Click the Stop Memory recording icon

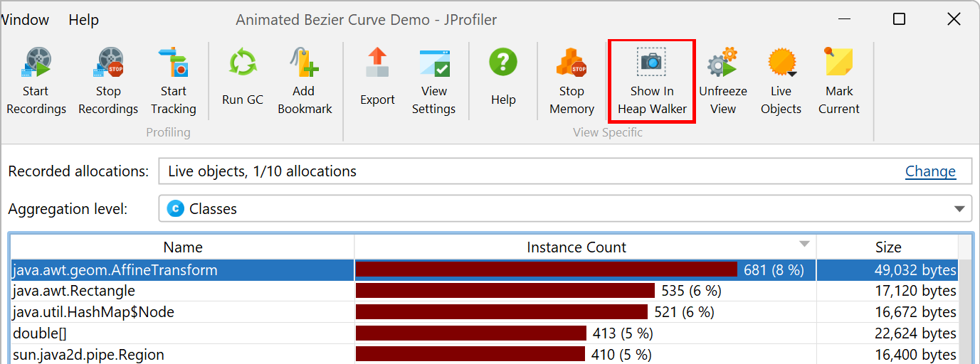pyautogui.click(x=571, y=63)
